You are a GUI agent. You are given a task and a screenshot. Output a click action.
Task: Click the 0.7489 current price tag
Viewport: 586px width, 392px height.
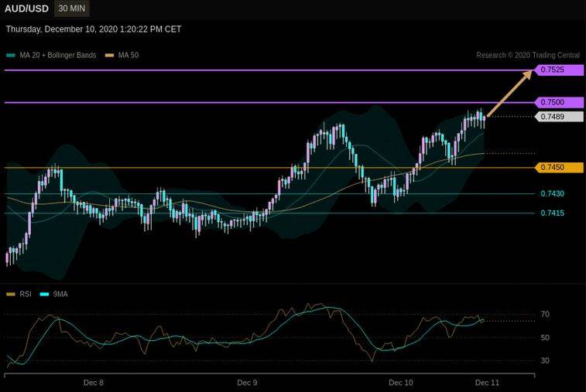559,117
